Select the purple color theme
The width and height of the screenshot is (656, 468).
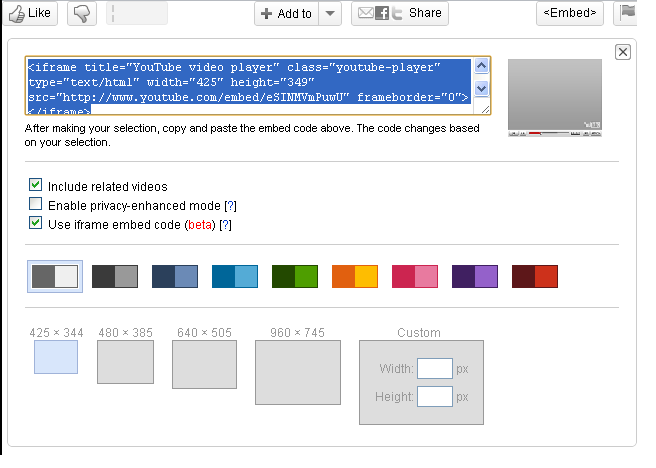(x=475, y=276)
